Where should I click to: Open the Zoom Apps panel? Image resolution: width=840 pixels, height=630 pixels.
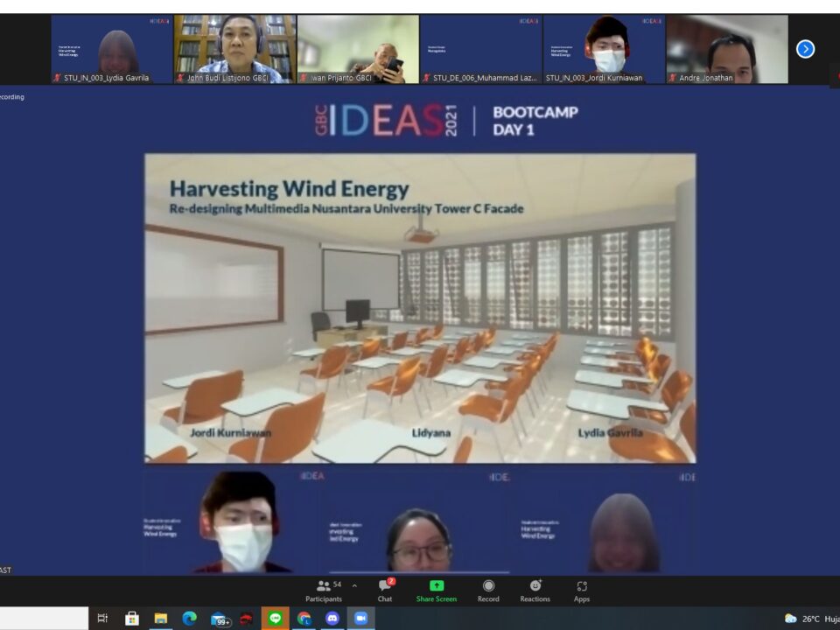pyautogui.click(x=582, y=591)
